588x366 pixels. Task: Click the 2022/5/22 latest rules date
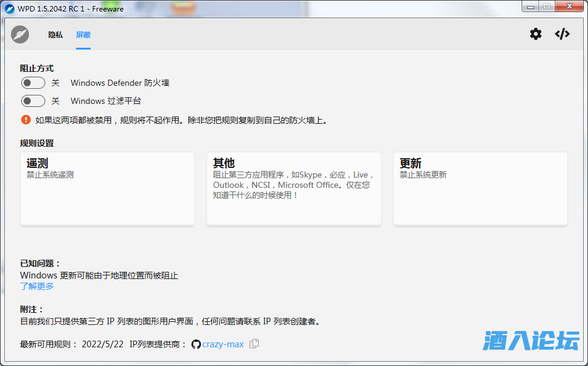(x=103, y=344)
